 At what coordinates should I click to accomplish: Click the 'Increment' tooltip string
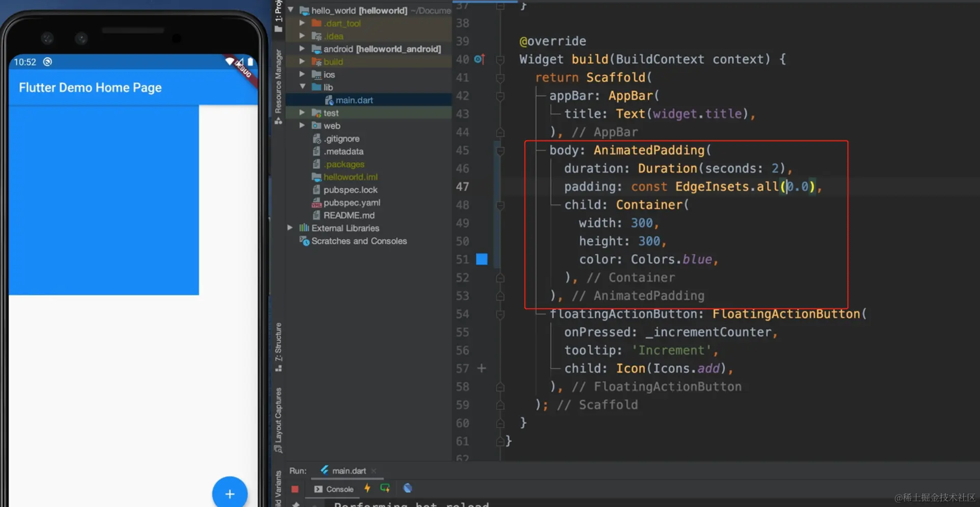[x=671, y=350]
